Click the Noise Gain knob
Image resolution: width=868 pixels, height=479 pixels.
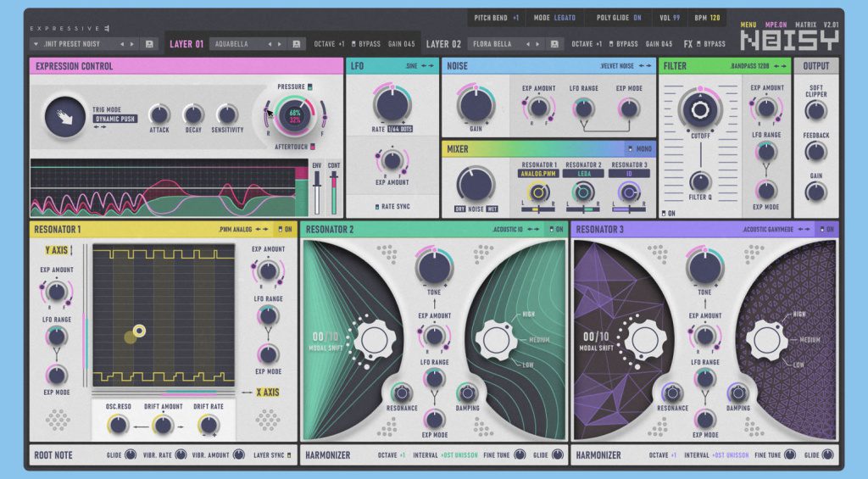click(x=476, y=106)
